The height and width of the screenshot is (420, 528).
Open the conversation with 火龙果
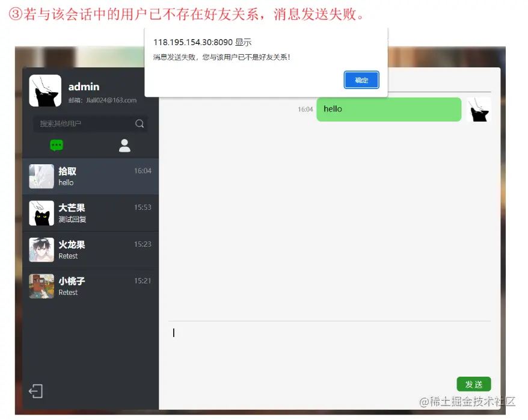click(x=90, y=250)
